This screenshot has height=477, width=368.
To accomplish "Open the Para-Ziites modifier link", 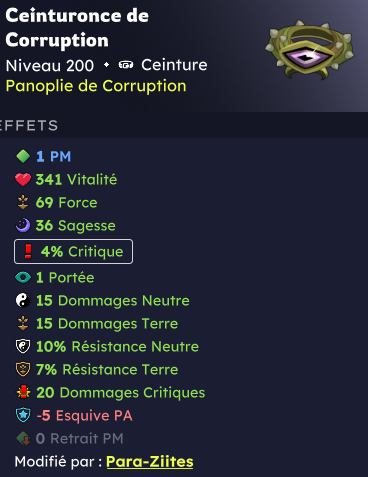I will click(x=150, y=462).
